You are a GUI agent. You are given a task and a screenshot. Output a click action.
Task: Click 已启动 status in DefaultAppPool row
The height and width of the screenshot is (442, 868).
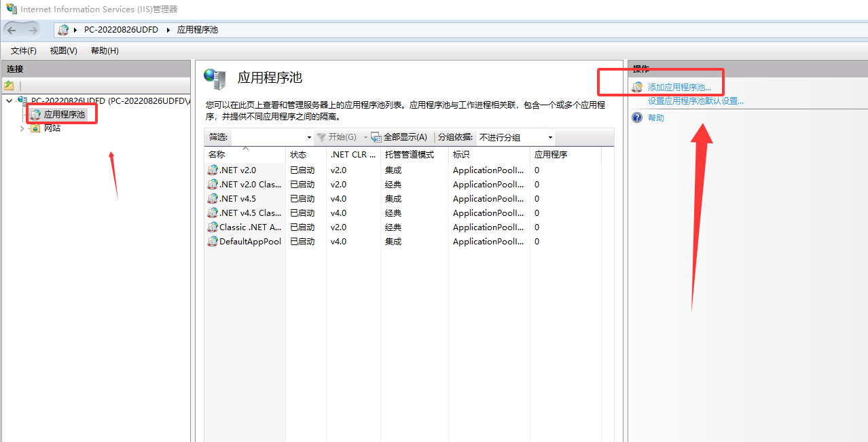pos(302,242)
